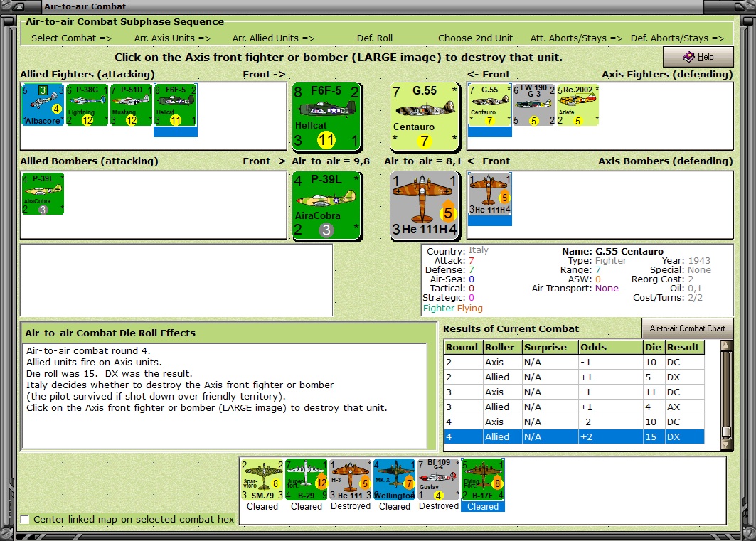Click the 'Name: G.55 Centauro' detail text
Screen dimensions: 756x541
click(x=612, y=252)
